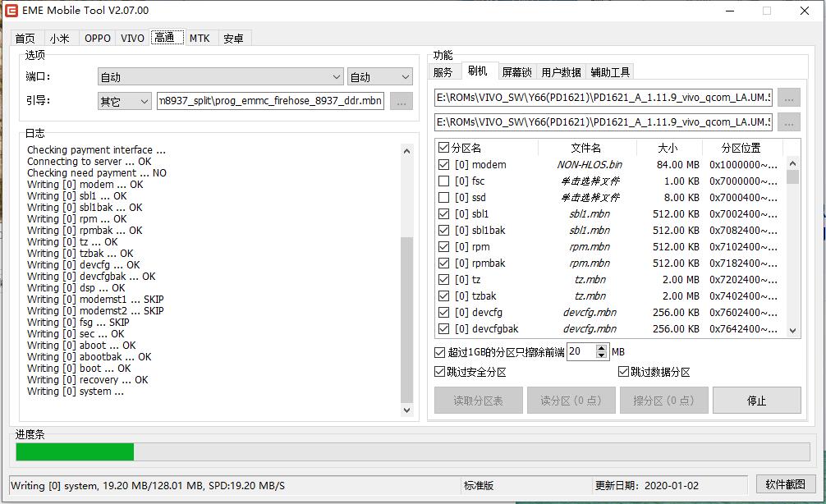Click the browse button for the first ROM path

[788, 98]
